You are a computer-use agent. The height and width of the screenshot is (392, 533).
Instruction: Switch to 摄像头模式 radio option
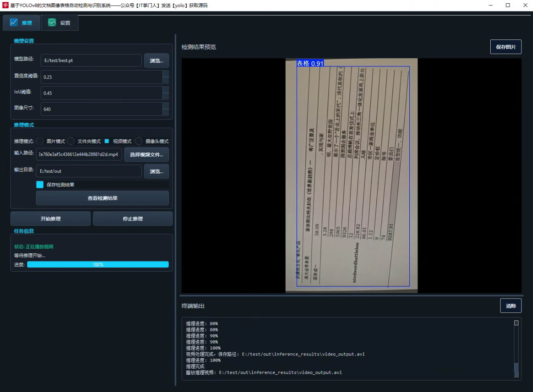pyautogui.click(x=139, y=141)
